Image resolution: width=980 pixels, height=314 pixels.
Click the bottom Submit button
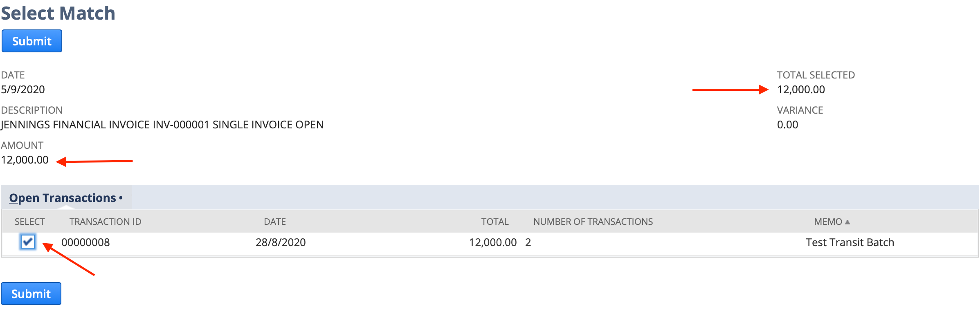coord(31,294)
